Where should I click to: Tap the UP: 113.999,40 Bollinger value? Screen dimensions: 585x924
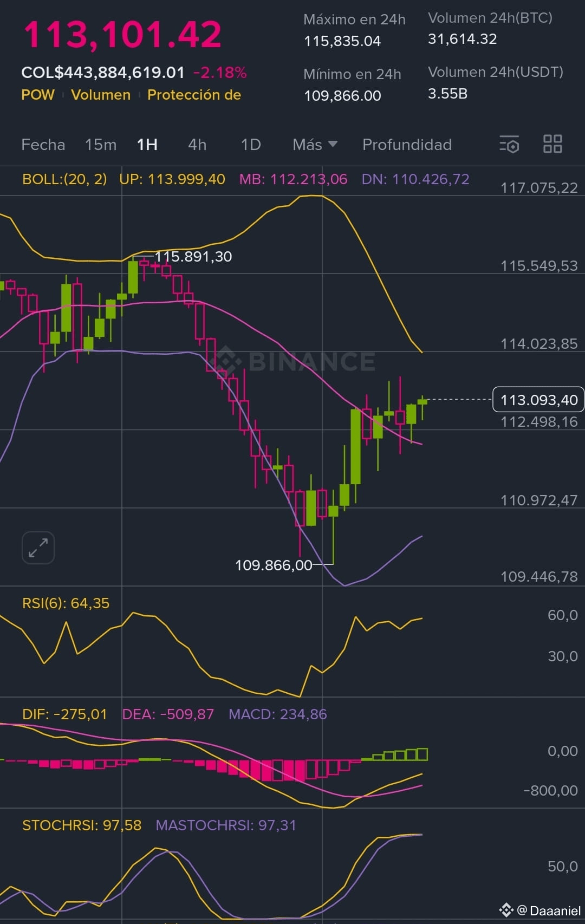tap(172, 179)
